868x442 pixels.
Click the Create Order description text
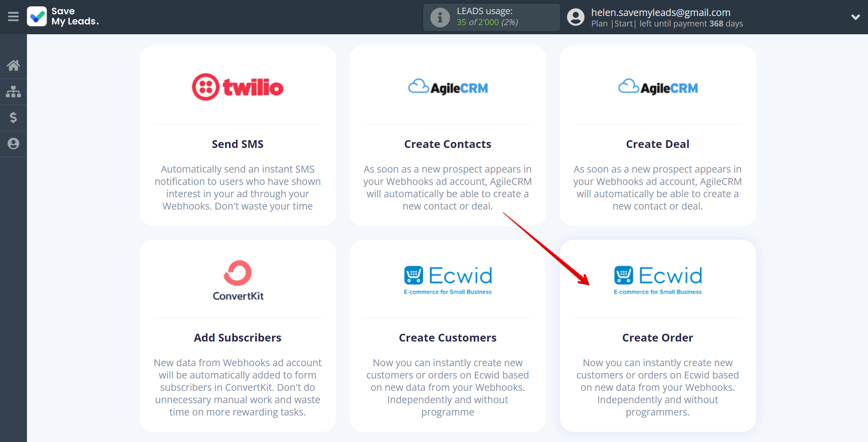click(658, 387)
